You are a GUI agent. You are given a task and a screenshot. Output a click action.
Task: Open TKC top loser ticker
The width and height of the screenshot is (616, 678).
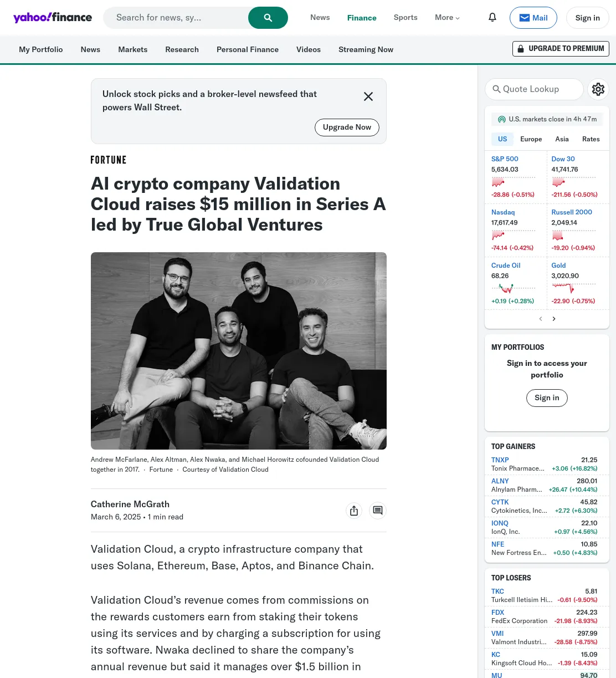click(x=498, y=592)
